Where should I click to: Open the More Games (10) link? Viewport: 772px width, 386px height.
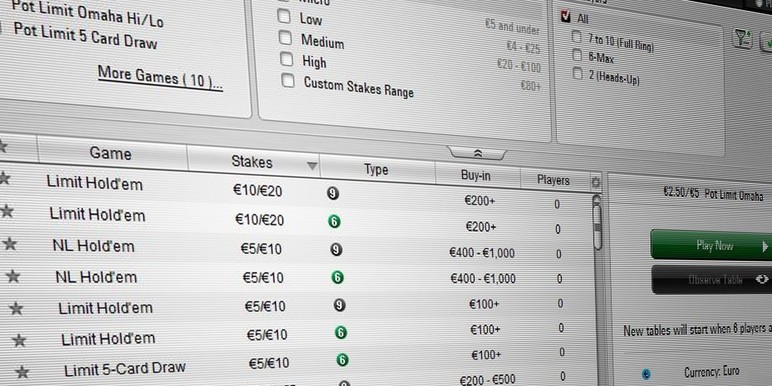(160, 79)
